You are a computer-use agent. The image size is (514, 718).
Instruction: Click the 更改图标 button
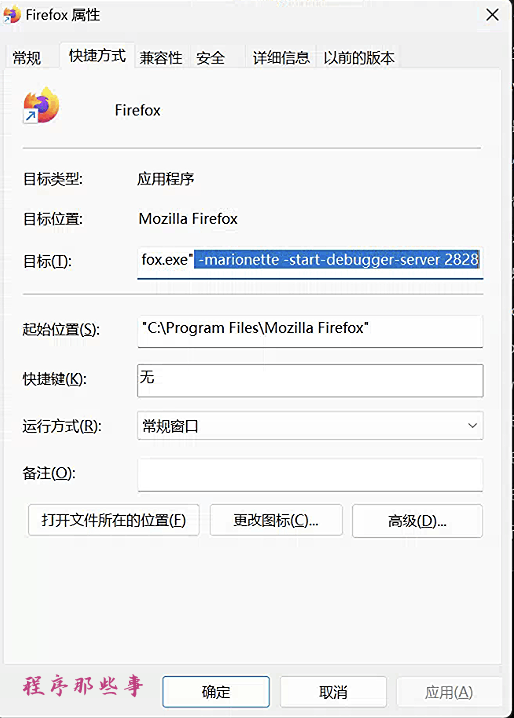(x=276, y=520)
